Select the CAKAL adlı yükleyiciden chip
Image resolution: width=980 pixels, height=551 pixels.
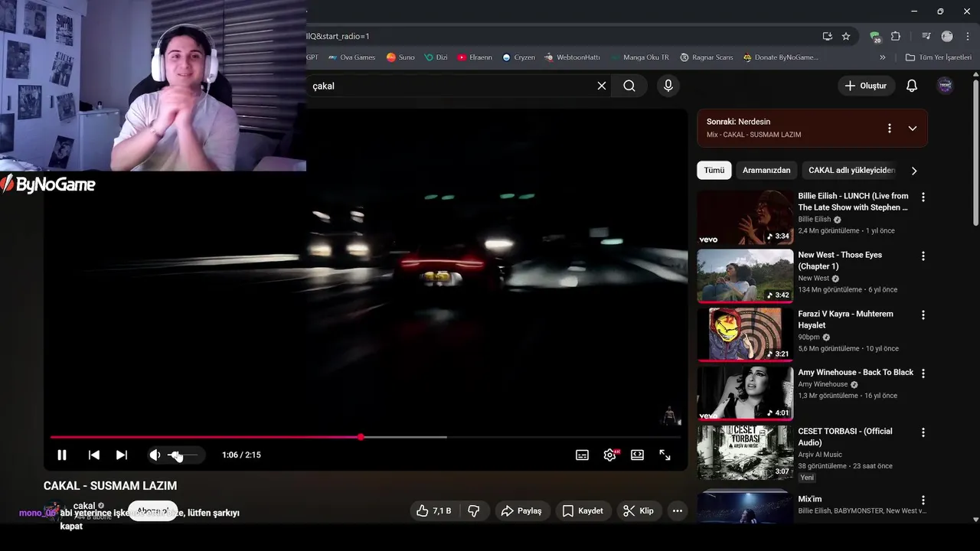(x=851, y=170)
